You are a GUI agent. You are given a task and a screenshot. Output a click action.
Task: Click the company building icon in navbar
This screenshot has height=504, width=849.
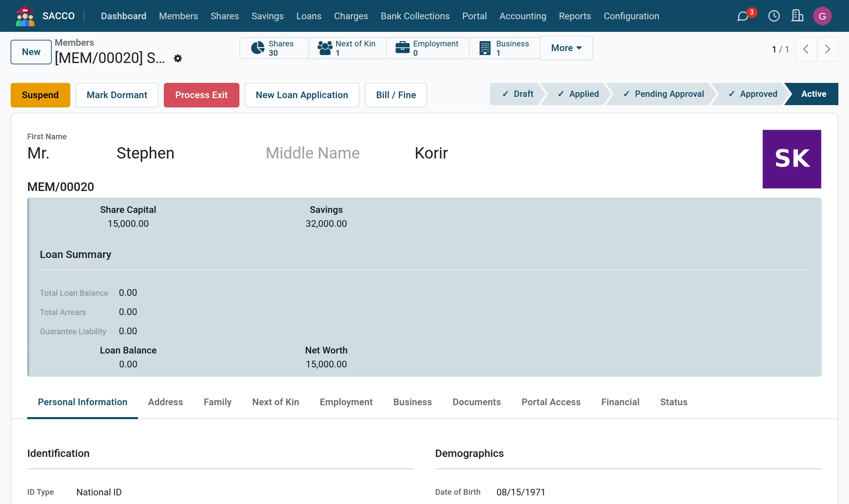coord(797,16)
